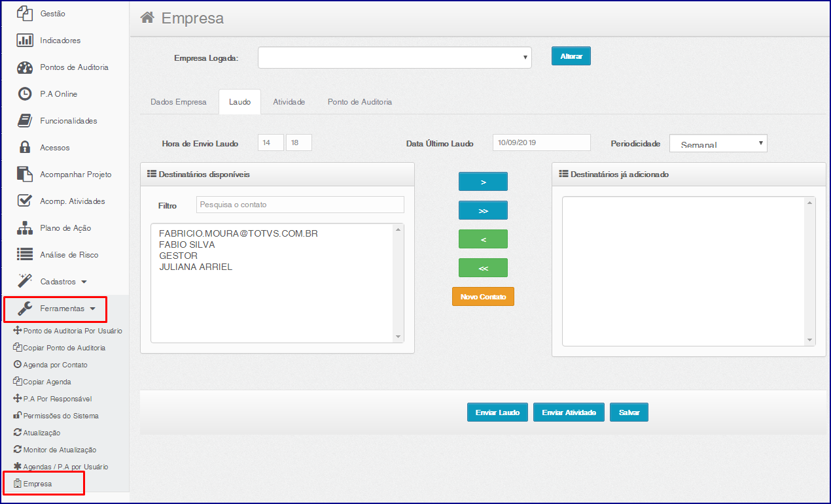Viewport: 831px width, 504px height.
Task: Select FABRICIO.MOURA@TOTVS.COM.BR in available list
Action: [x=238, y=233]
